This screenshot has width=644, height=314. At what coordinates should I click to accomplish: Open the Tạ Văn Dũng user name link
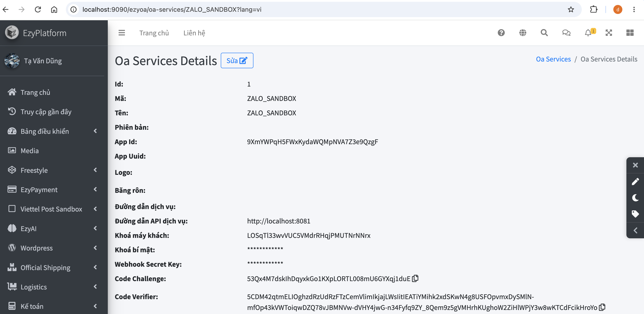(43, 61)
